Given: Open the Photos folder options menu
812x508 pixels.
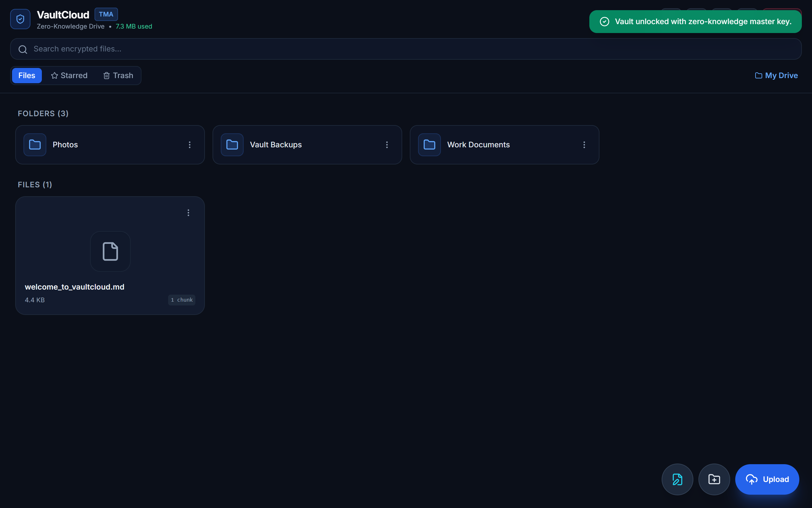Looking at the screenshot, I should tap(190, 145).
